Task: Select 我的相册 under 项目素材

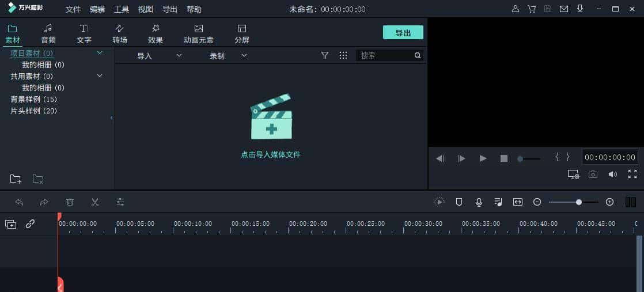Action: [43, 65]
